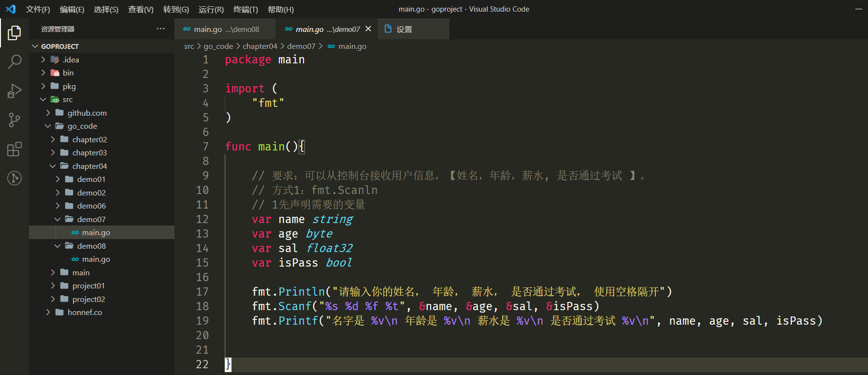Click the .idea folder icon
Image resolution: width=868 pixels, height=375 pixels.
pyautogui.click(x=55, y=60)
